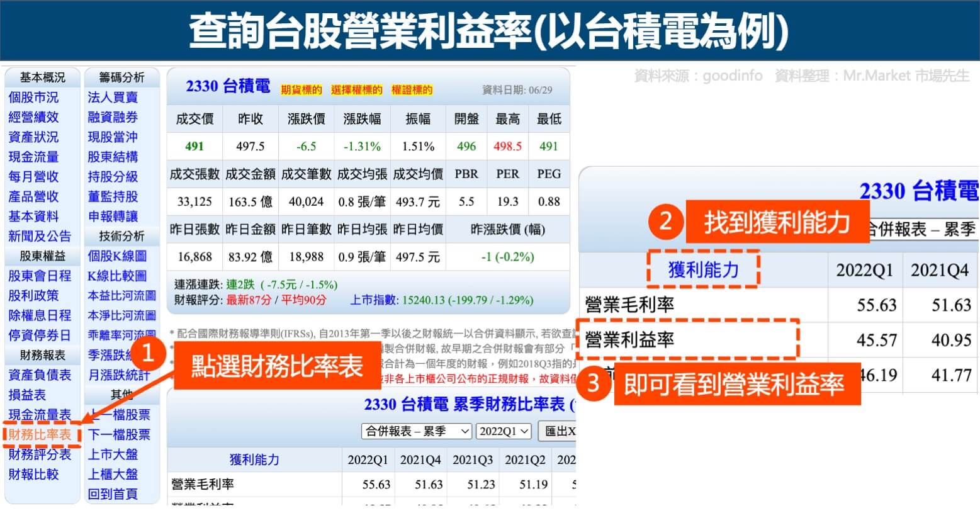Open 經營績效 in the sidebar
The image size is (980, 513).
[33, 117]
